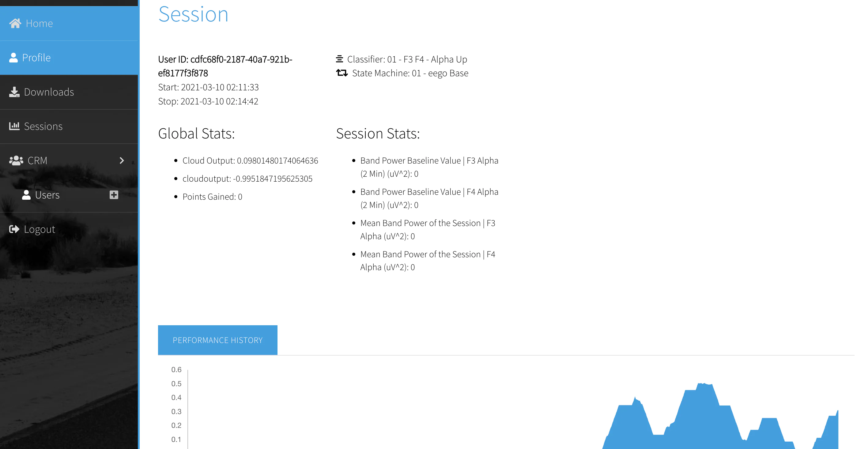Click the Session page heading
868x449 pixels.
(x=193, y=14)
